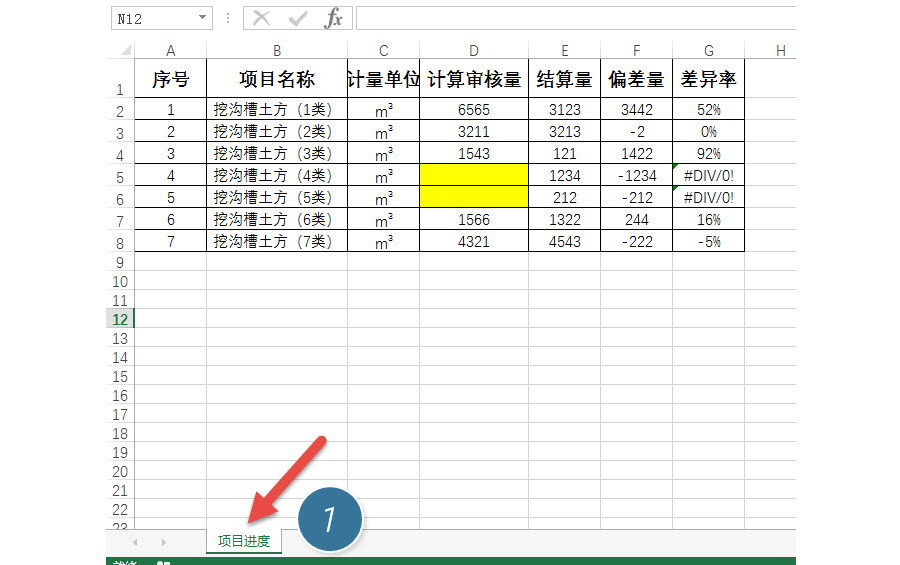The height and width of the screenshot is (565, 900).
Task: Select row 12 header
Action: click(120, 319)
